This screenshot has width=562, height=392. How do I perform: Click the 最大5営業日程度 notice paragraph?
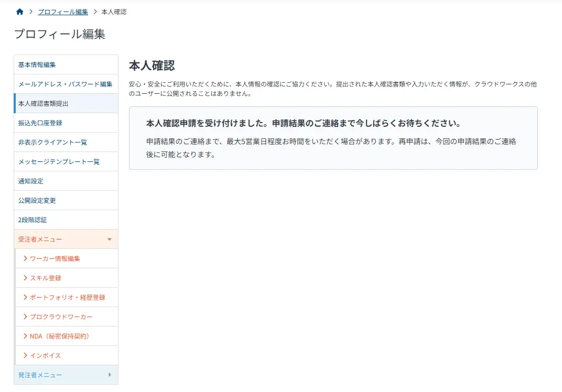[x=331, y=148]
